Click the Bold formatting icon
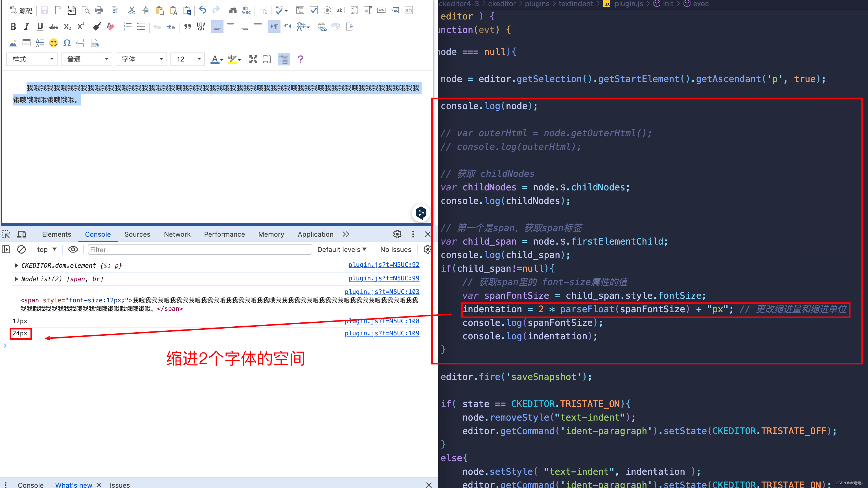 [13, 27]
